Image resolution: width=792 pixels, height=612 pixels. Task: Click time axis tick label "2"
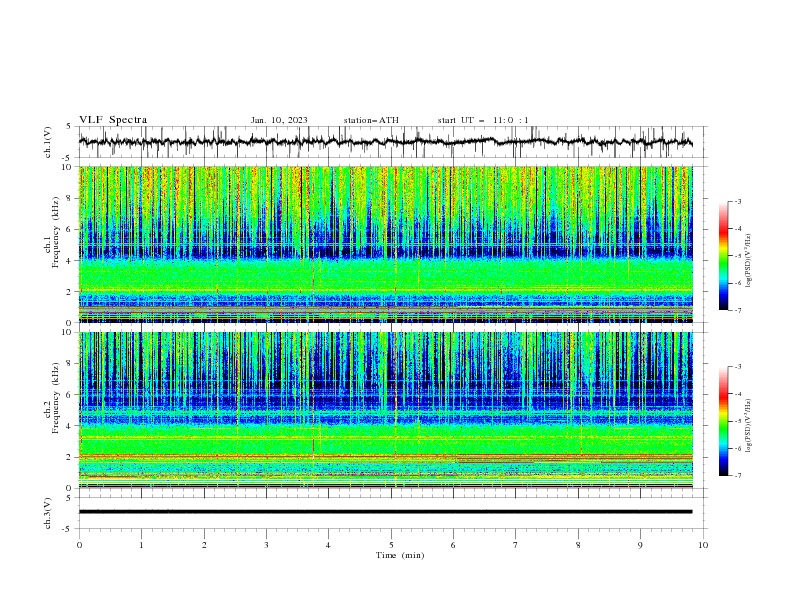[204, 545]
